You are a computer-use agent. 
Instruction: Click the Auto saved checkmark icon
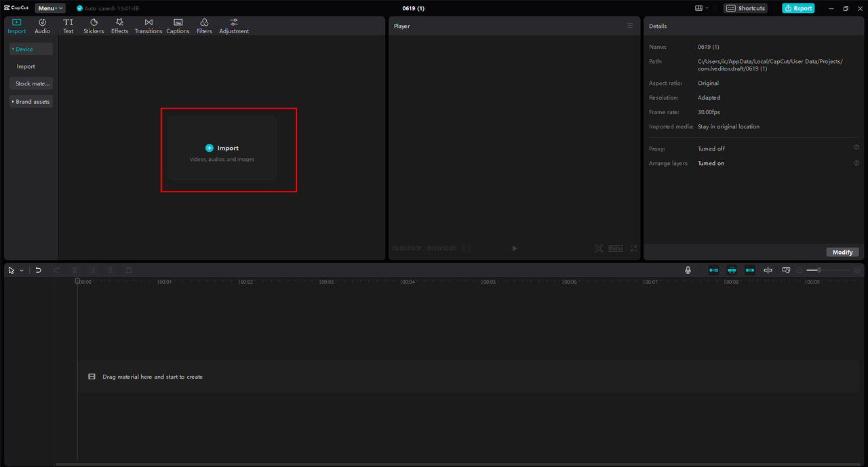[79, 8]
